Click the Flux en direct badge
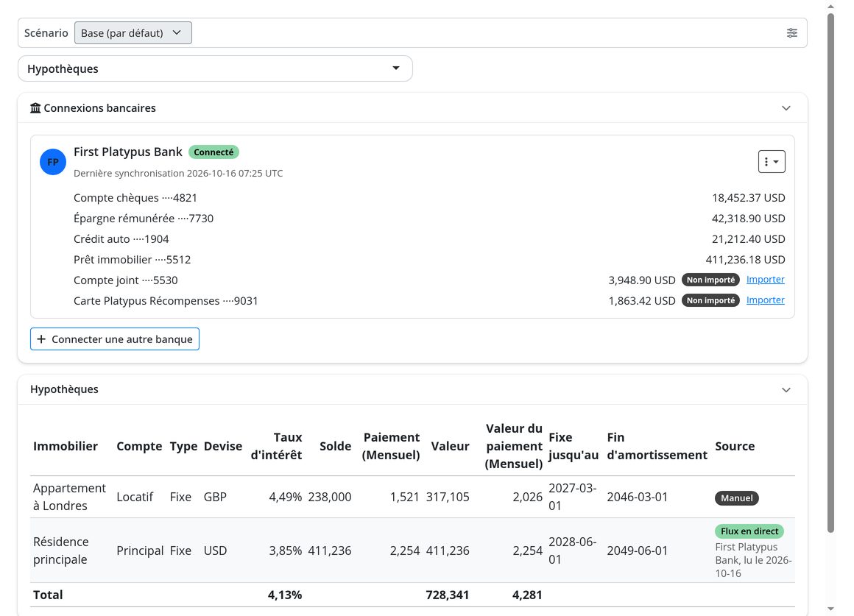This screenshot has width=854, height=616. click(749, 531)
